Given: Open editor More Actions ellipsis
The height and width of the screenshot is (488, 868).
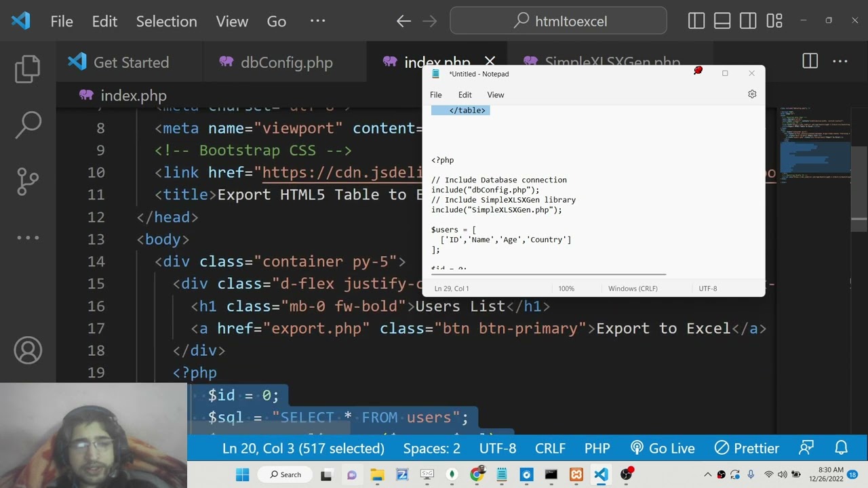Looking at the screenshot, I should (840, 62).
